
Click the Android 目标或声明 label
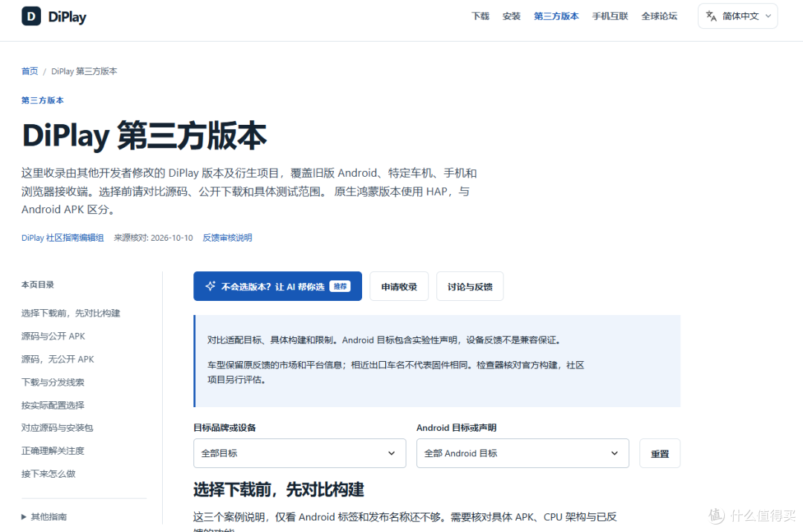(457, 428)
